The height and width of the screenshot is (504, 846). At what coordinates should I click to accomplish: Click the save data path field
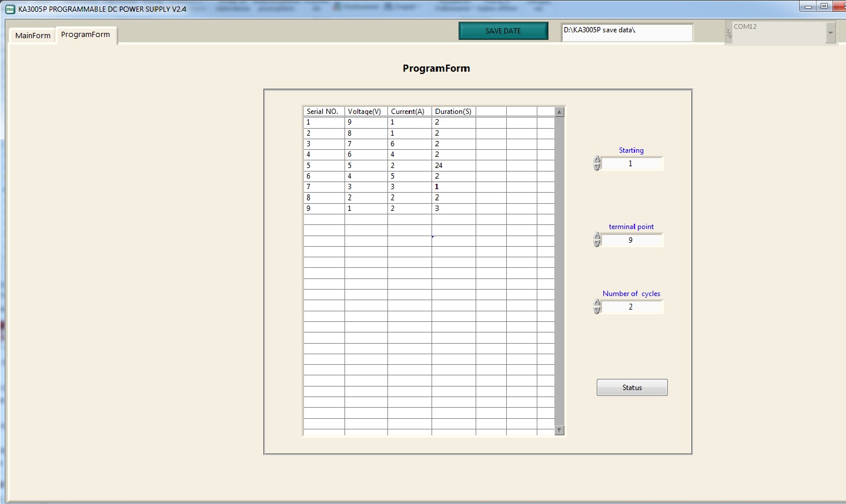[627, 32]
